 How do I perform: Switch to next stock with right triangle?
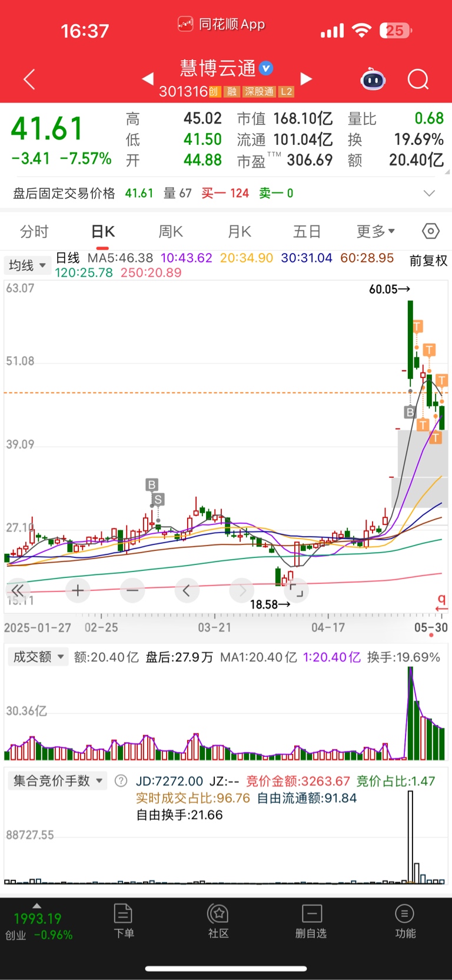point(306,78)
